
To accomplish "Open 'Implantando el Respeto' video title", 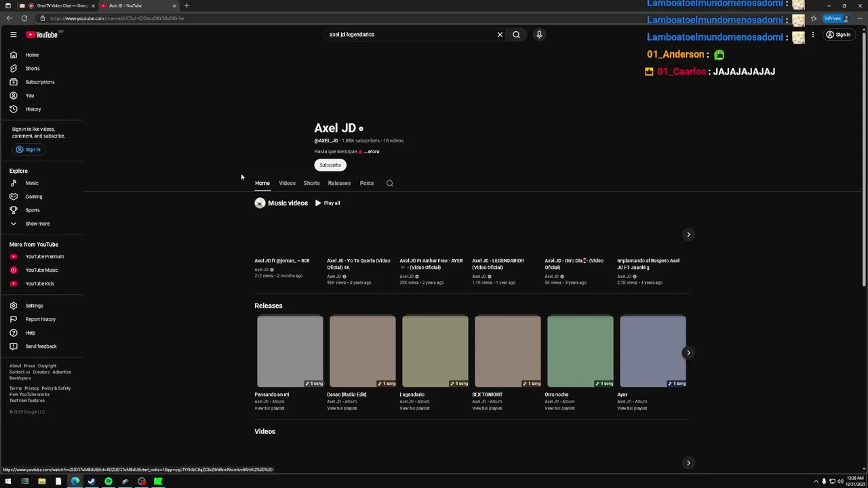I will point(648,264).
